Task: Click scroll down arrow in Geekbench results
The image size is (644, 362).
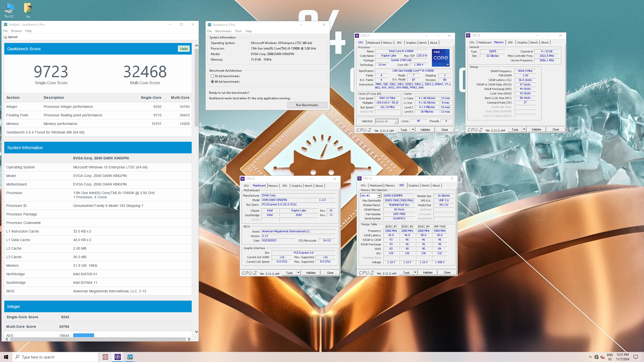Action: pyautogui.click(x=196, y=332)
